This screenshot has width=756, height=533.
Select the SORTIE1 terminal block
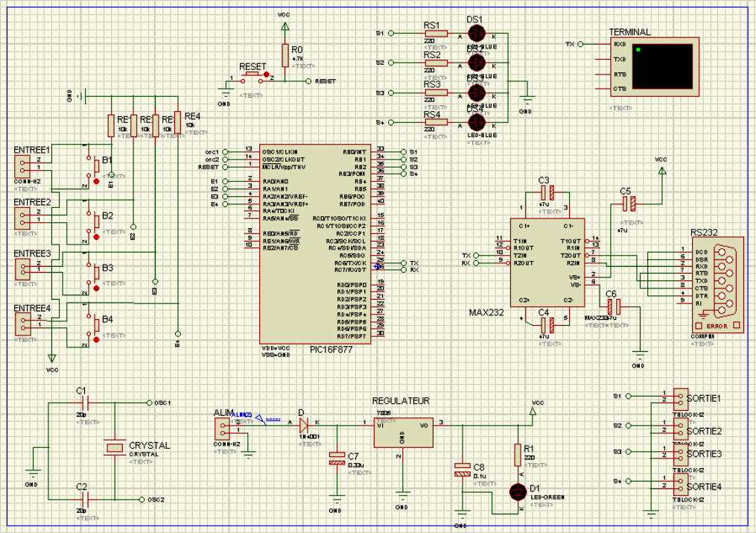680,400
